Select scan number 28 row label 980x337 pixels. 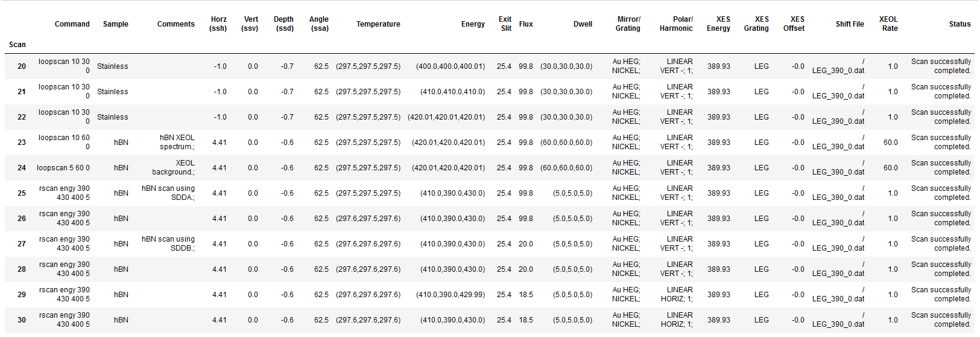[x=22, y=269]
